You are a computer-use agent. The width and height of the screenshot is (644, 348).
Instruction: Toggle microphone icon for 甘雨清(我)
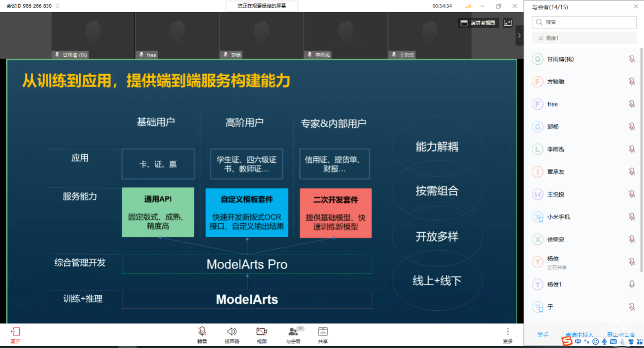(x=632, y=59)
